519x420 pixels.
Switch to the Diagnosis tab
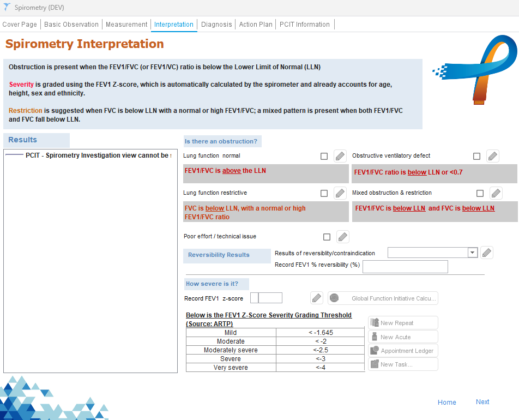[x=216, y=25]
